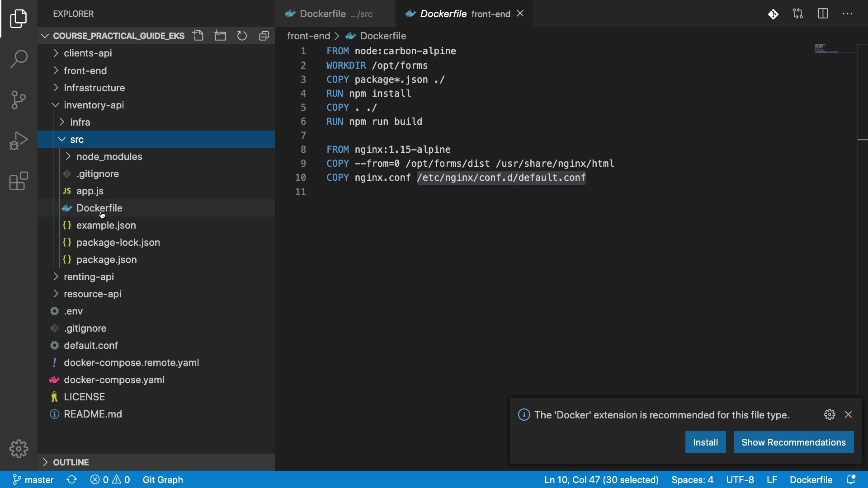Expand the node_modules folder
868x488 pixels.
click(109, 157)
